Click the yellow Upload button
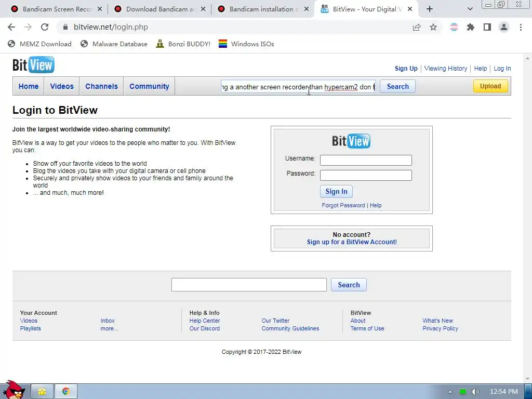The height and width of the screenshot is (399, 532). pos(490,86)
